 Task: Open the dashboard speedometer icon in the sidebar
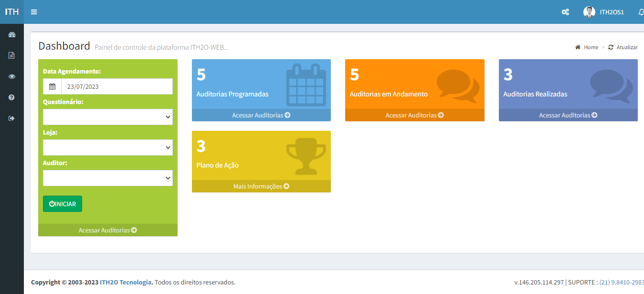click(x=11, y=34)
